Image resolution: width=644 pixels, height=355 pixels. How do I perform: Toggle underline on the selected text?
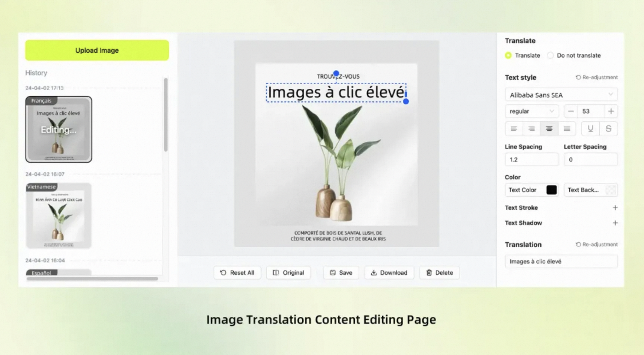[x=590, y=129]
